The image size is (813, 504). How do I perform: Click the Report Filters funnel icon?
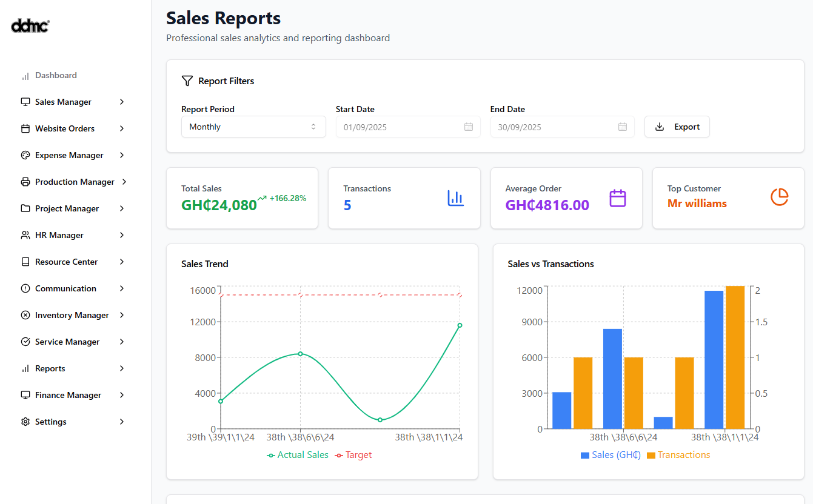coord(187,81)
